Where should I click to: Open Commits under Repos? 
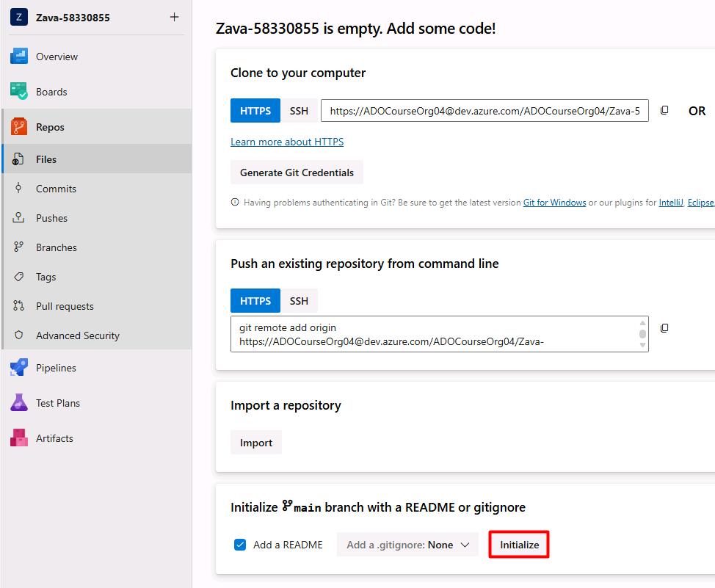(x=56, y=189)
